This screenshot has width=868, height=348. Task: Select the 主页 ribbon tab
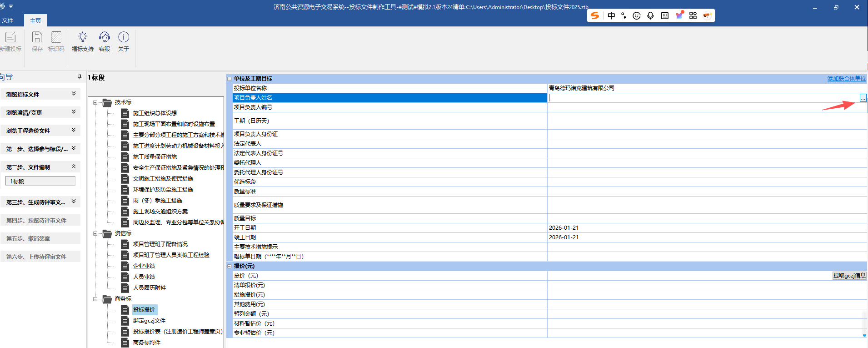35,20
